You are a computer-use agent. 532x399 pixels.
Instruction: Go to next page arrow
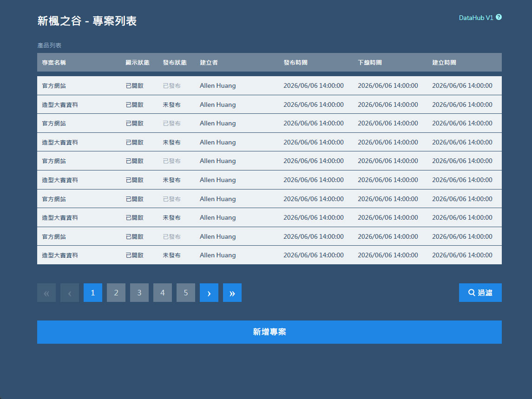point(209,293)
